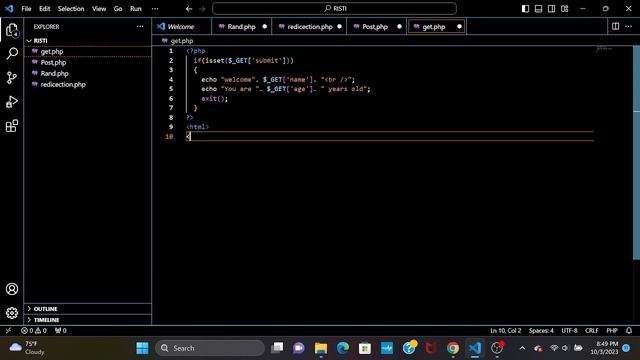Toggle the bottom panel layout icon

(x=538, y=9)
